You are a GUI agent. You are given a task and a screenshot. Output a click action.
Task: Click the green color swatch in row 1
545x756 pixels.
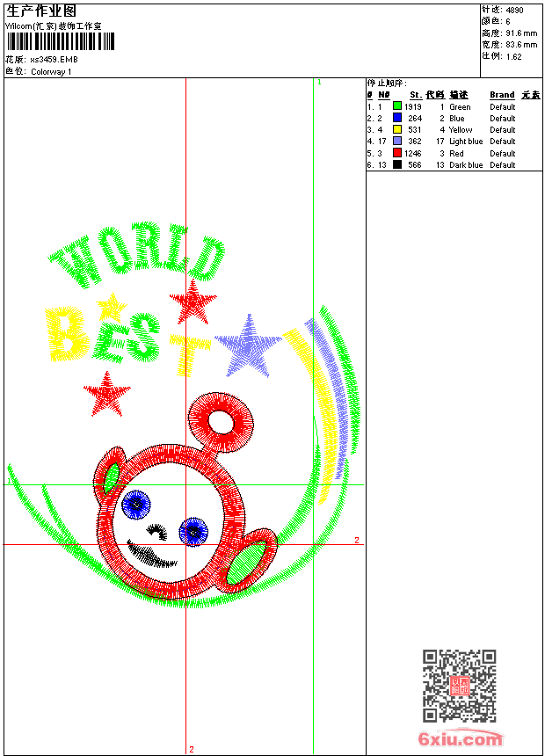[397, 105]
